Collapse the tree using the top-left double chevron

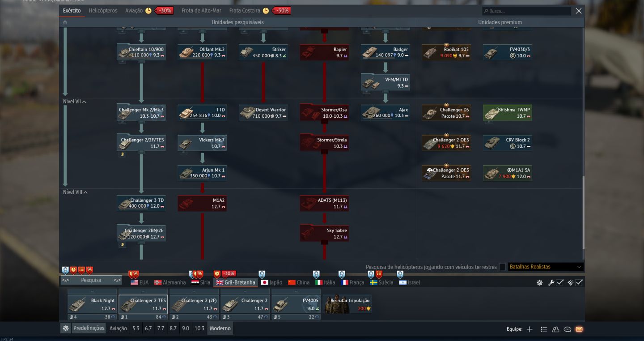[65, 22]
